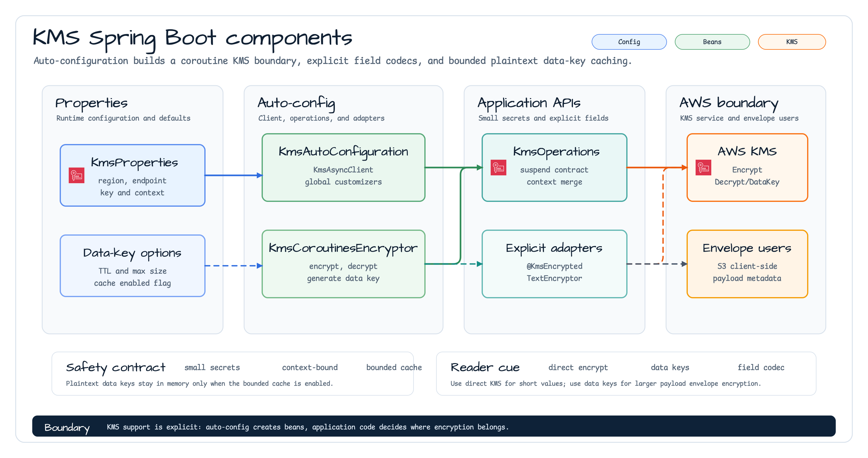This screenshot has width=868, height=458.
Task: Click 'payload metadata' text
Action: [747, 278]
